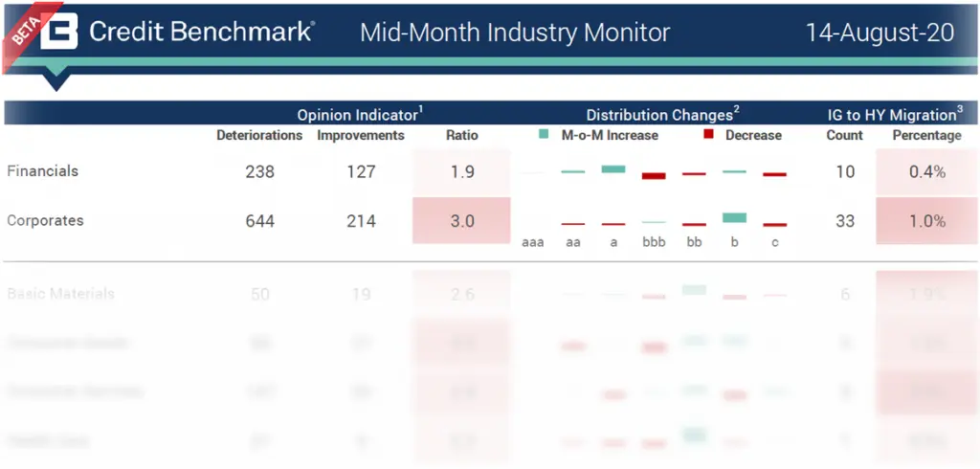
Task: Click the bb rating axis label
Action: pos(695,242)
